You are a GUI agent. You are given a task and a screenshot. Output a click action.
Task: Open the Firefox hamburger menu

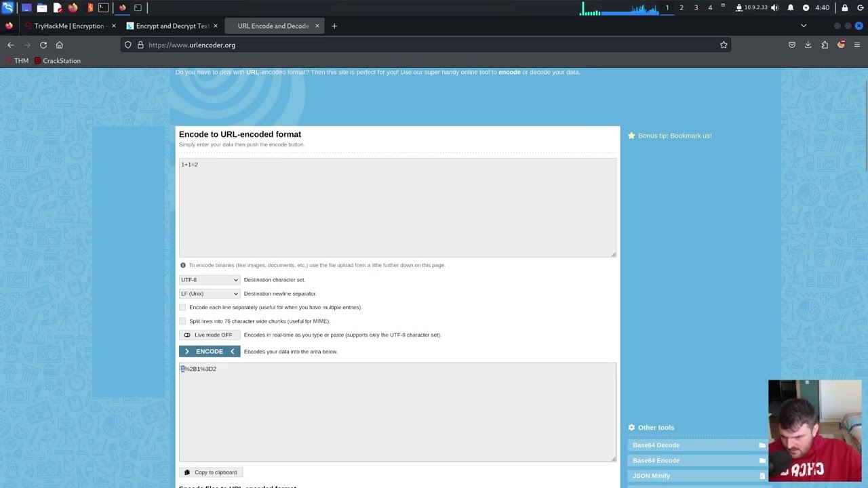pos(857,45)
